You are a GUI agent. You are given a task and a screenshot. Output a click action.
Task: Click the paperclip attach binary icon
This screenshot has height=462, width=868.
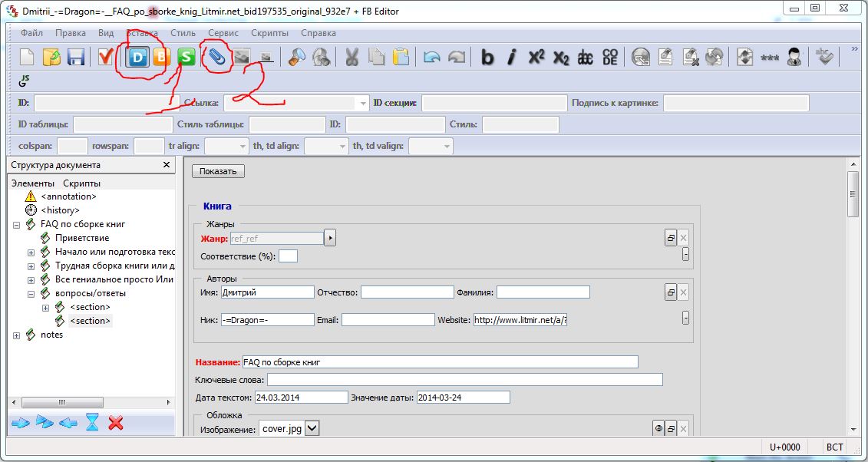[218, 58]
